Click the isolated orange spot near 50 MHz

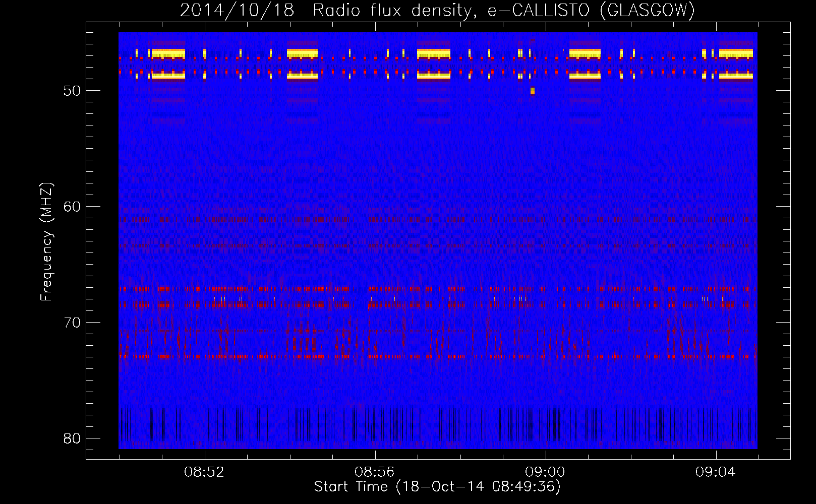tap(532, 91)
